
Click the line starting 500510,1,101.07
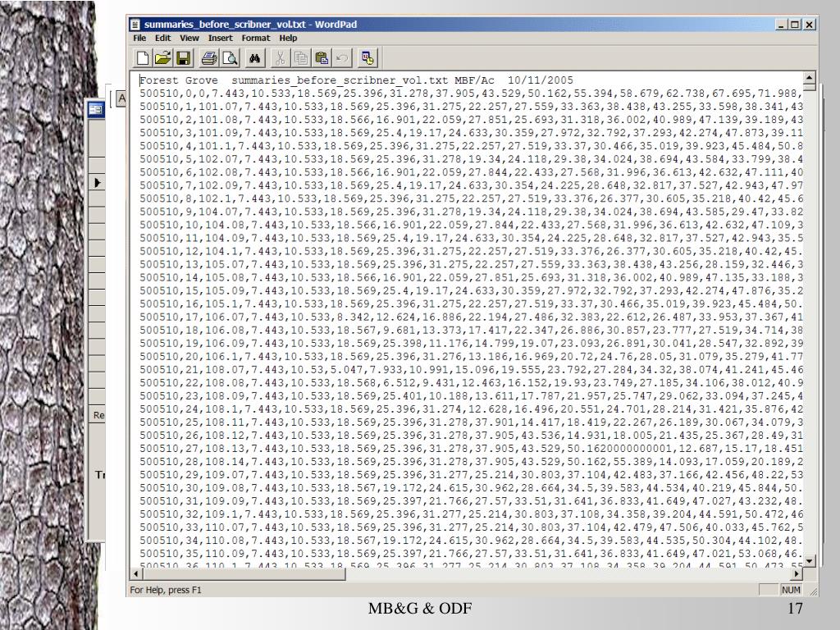471,107
